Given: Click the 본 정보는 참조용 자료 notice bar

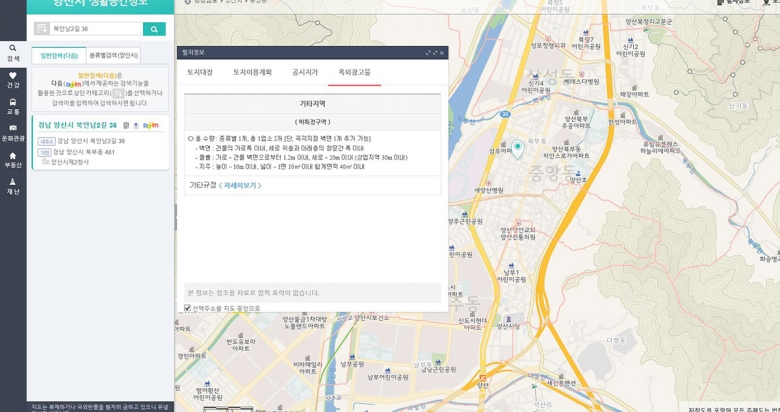Looking at the screenshot, I should [312, 293].
